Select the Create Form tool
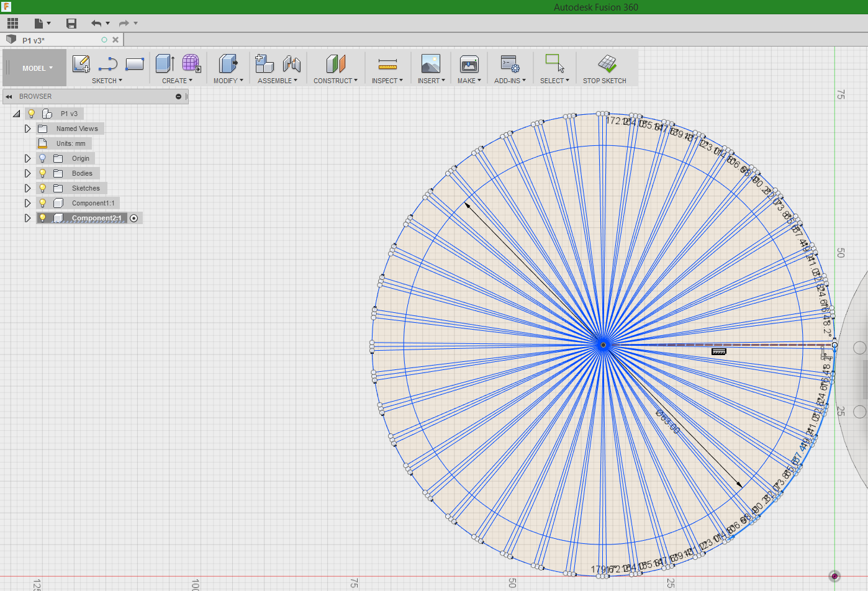This screenshot has width=868, height=591. (x=191, y=63)
